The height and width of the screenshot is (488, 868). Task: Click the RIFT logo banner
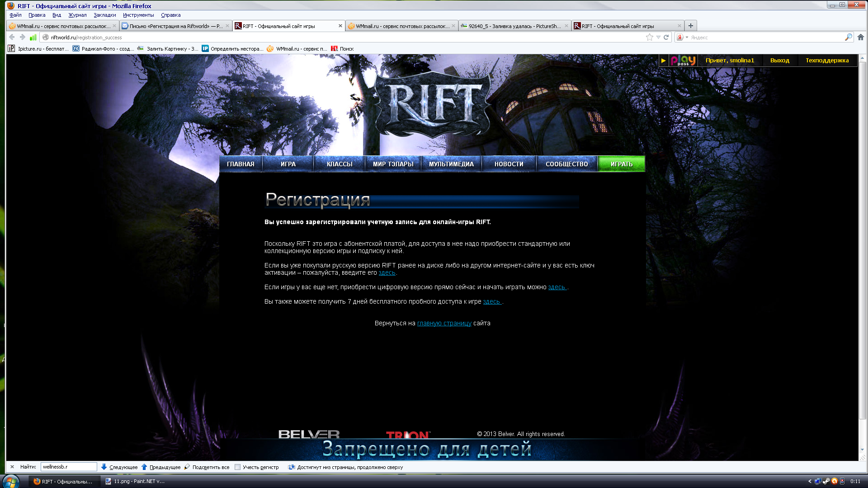coord(433,105)
